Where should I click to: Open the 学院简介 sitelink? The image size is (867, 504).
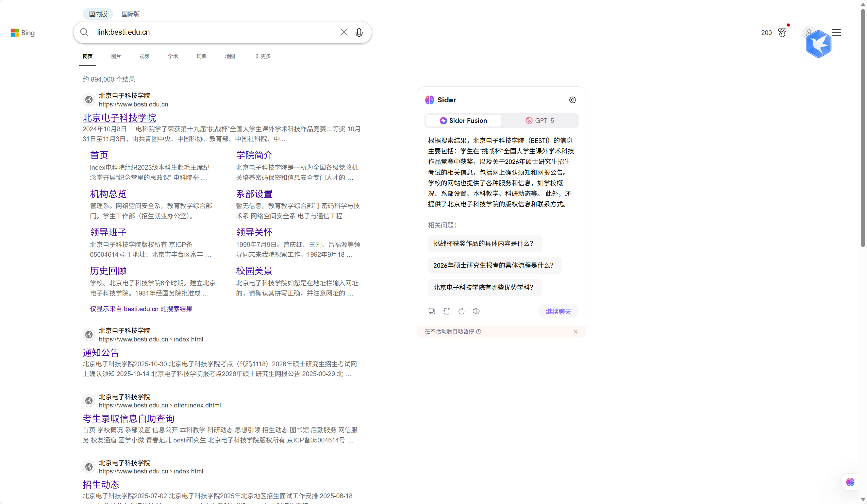coord(254,155)
